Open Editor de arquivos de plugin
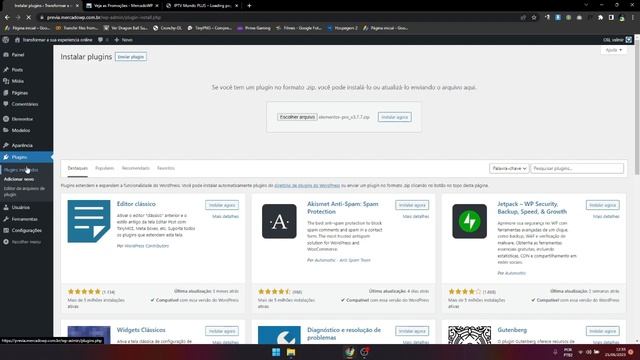 click(x=24, y=191)
